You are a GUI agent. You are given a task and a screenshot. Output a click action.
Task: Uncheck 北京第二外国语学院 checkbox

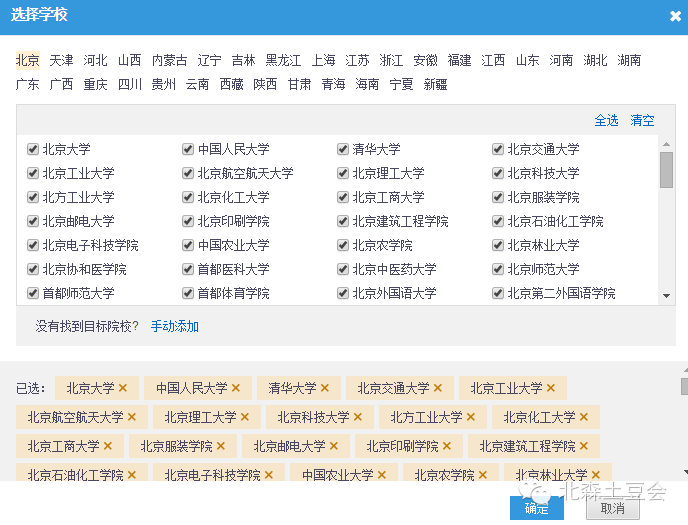tap(498, 293)
